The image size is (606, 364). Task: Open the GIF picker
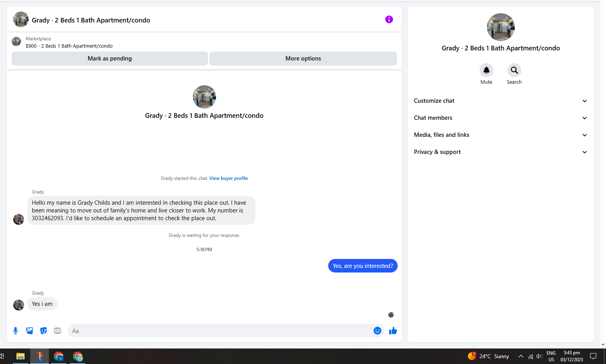coord(57,331)
